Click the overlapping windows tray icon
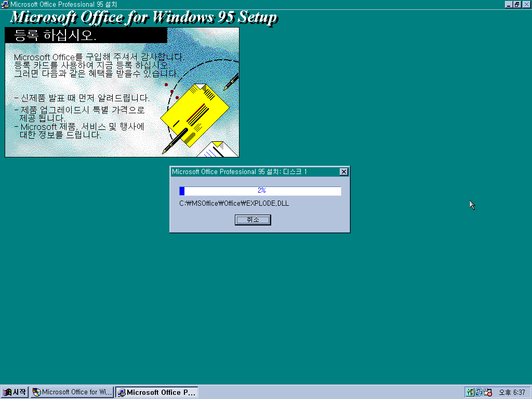Screen dimensions: 532x399 [479, 392]
